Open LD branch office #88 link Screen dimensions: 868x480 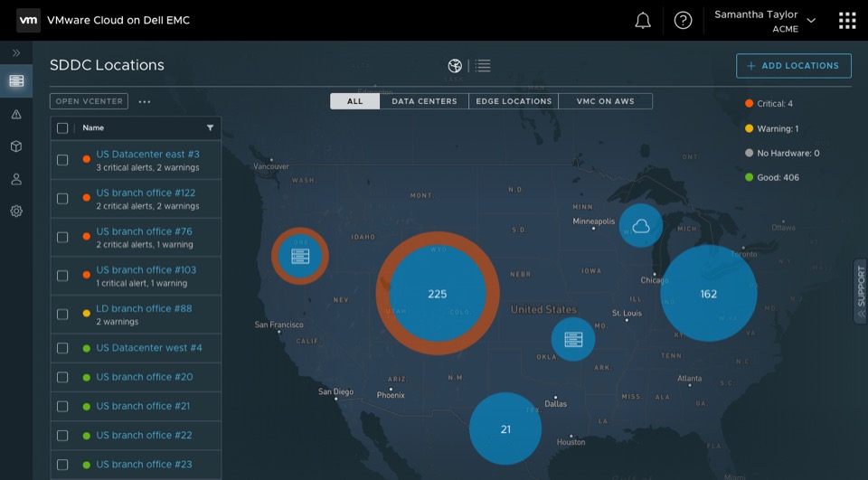click(x=144, y=308)
